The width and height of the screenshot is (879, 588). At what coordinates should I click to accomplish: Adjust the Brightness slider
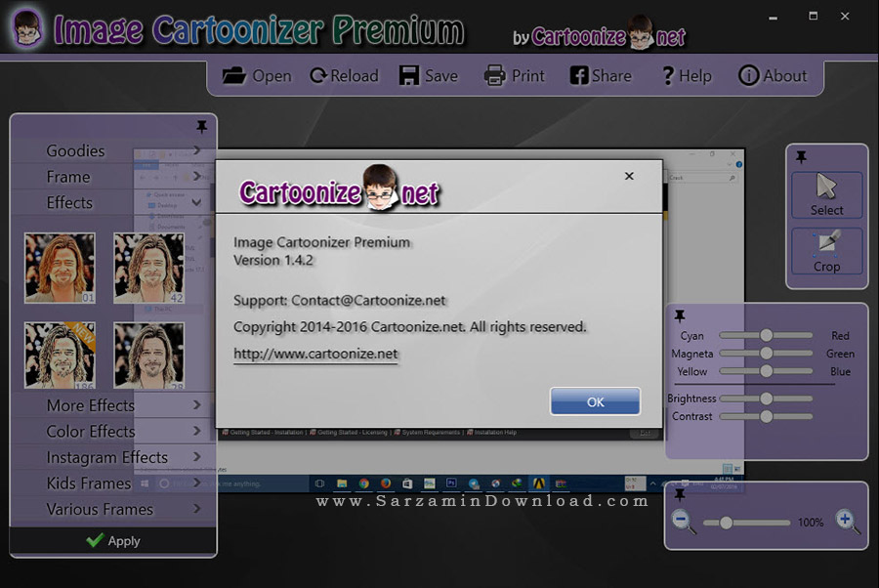point(766,399)
